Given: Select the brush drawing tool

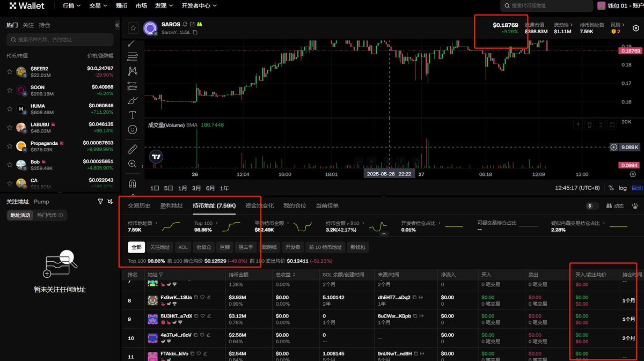Looking at the screenshot, I should click(x=132, y=100).
